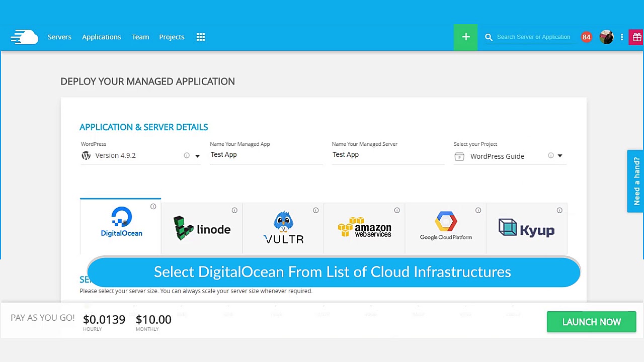Screen dimensions: 644x362
Task: Click the project folder icon
Action: pyautogui.click(x=459, y=156)
